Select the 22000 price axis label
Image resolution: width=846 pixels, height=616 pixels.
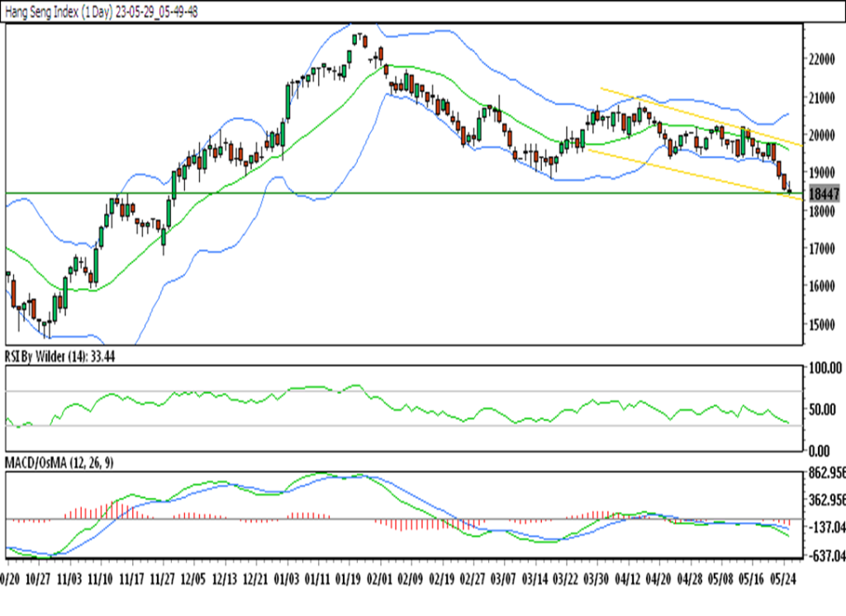click(821, 59)
